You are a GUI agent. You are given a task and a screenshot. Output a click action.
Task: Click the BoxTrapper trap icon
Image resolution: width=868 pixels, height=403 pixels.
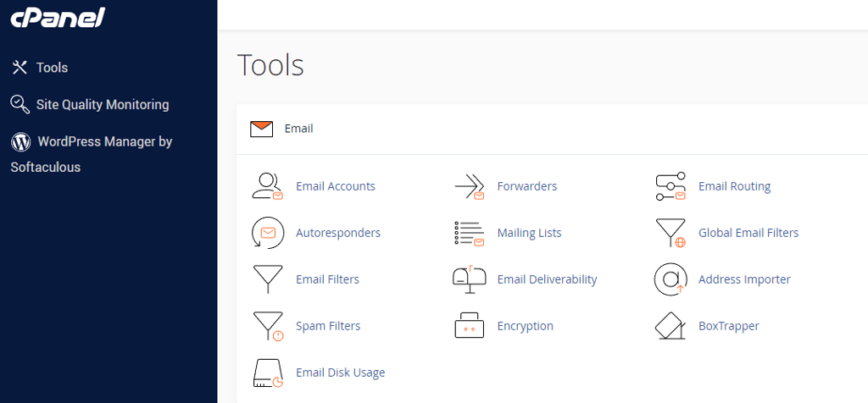click(671, 326)
